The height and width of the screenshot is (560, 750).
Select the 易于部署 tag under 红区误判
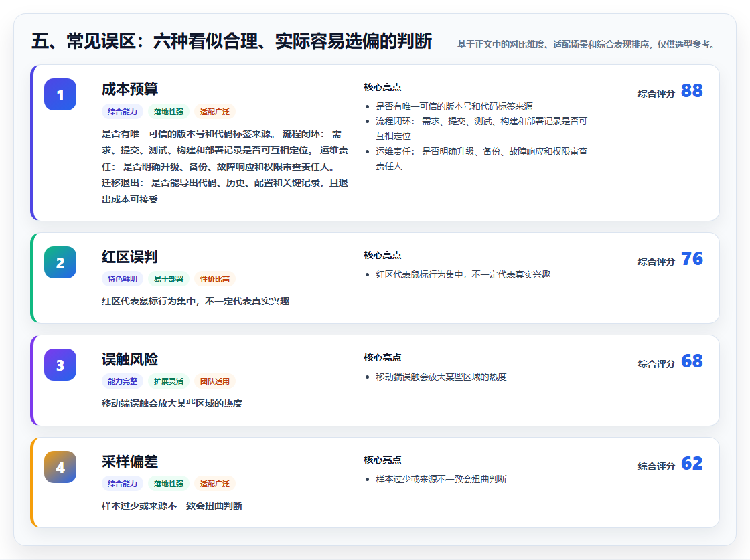(x=169, y=279)
